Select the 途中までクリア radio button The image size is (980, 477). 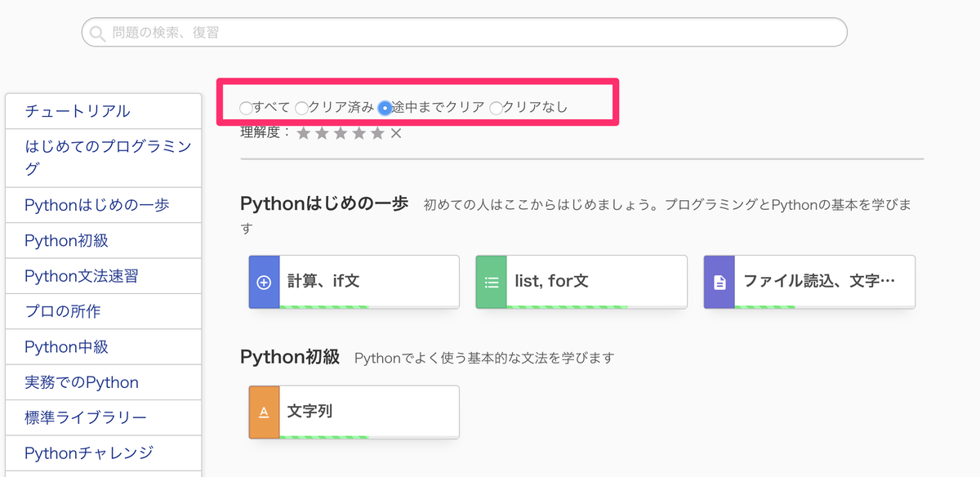pyautogui.click(x=385, y=108)
